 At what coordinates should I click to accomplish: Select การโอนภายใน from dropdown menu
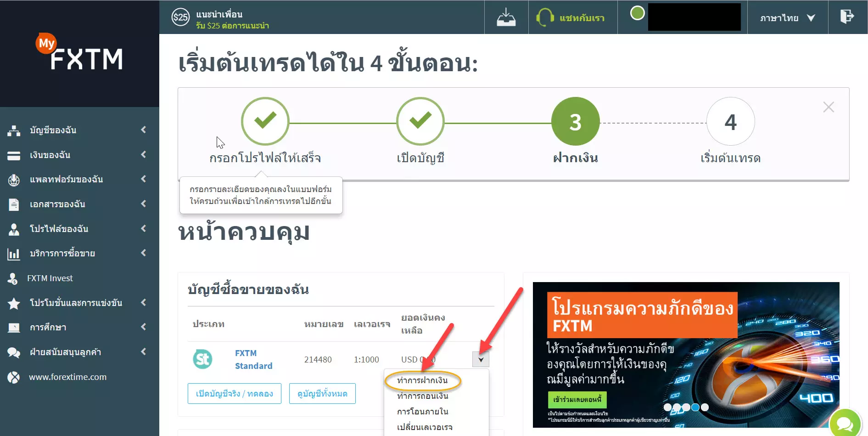click(422, 412)
